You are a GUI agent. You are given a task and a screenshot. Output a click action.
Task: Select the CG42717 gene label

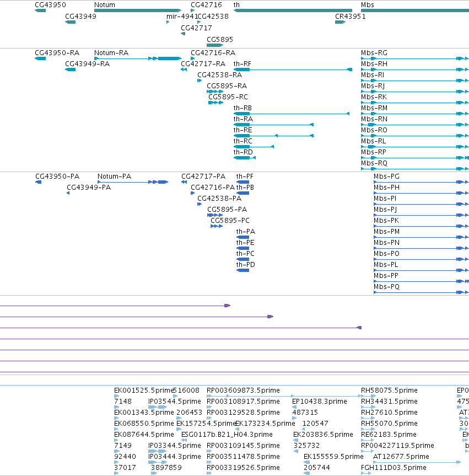tap(196, 28)
